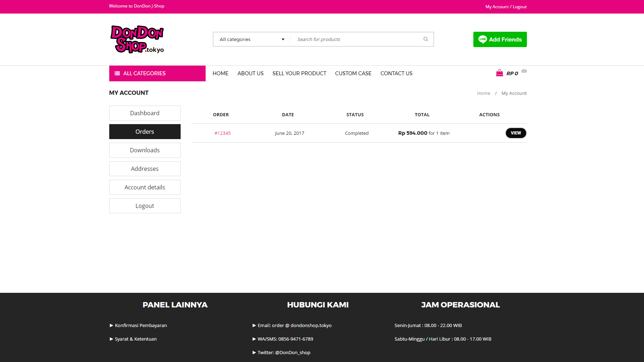Select the Addresses account section
Screen dimensions: 644x362
[145, 169]
